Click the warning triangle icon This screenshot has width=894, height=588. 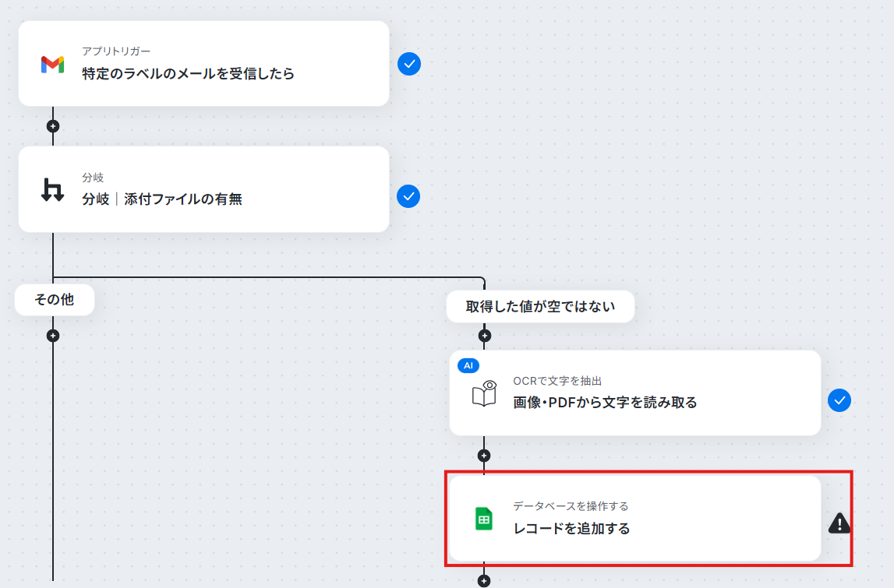click(x=839, y=523)
